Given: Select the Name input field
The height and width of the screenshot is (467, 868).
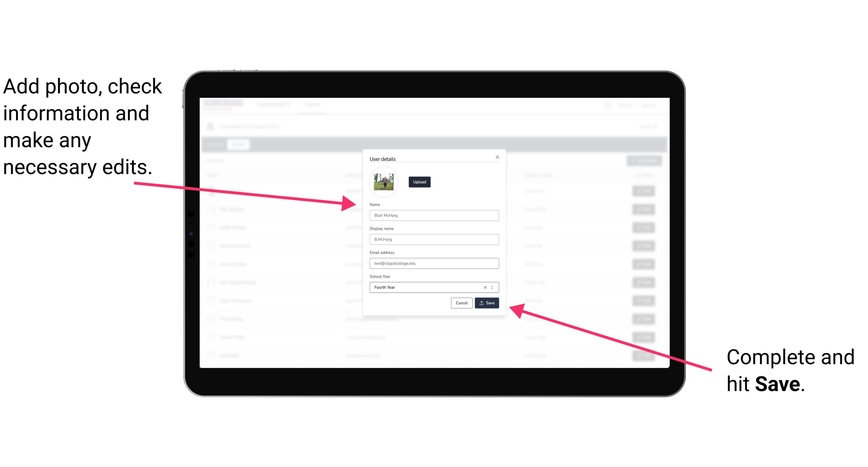Looking at the screenshot, I should 433,215.
